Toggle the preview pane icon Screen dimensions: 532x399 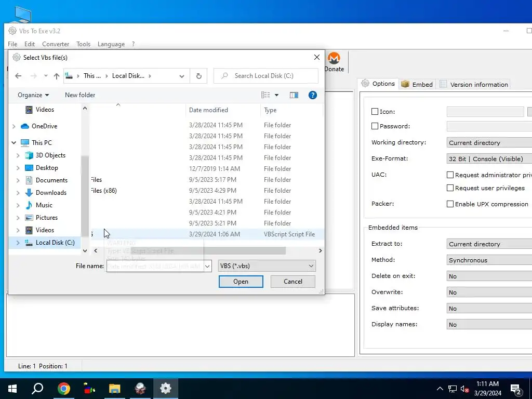pyautogui.click(x=294, y=95)
